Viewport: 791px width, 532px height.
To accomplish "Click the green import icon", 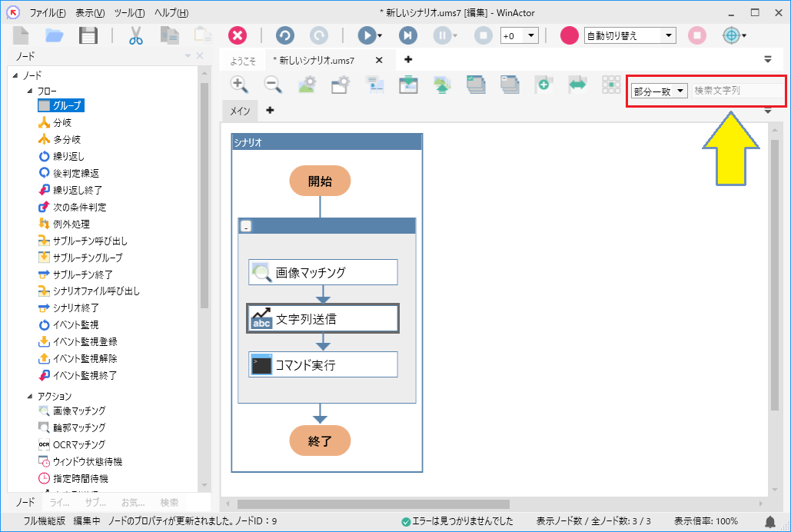I will (408, 85).
